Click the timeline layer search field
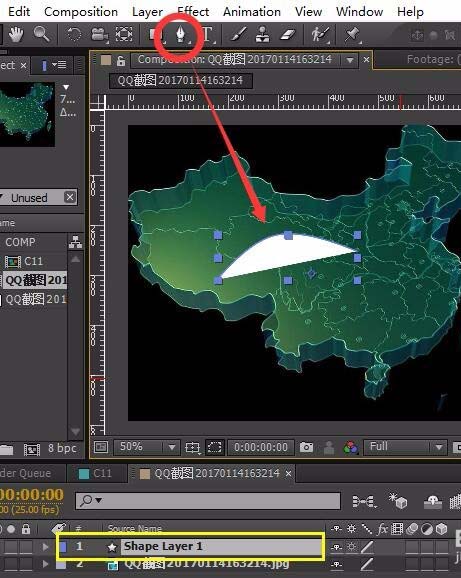This screenshot has height=578, width=461. click(208, 501)
